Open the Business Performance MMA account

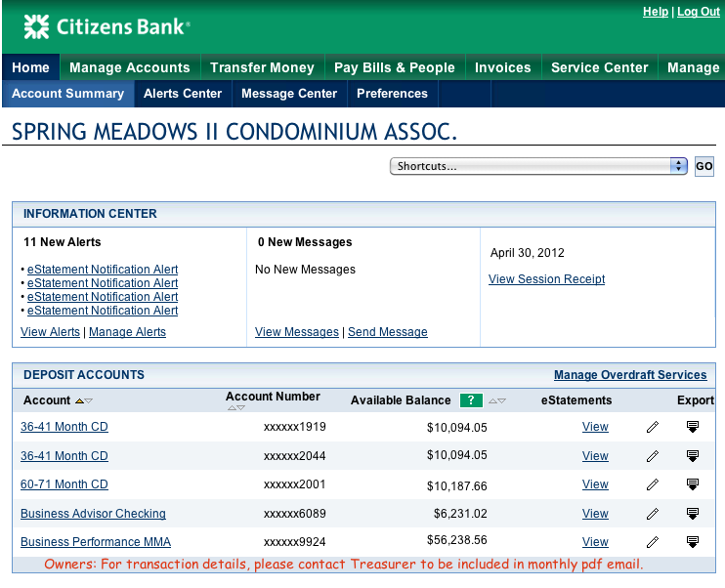(x=96, y=542)
